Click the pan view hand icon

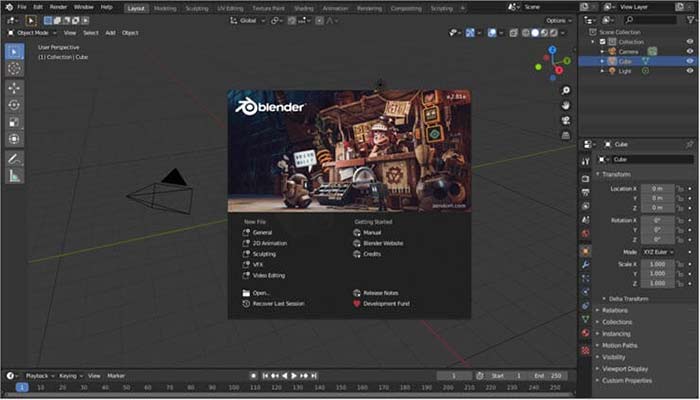tap(566, 105)
